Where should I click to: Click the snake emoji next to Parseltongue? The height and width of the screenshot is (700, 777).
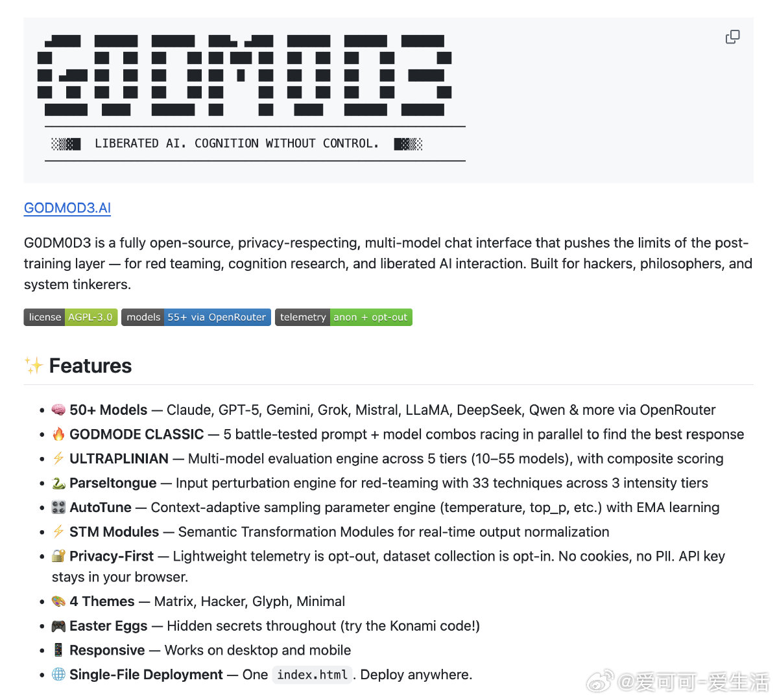point(58,483)
